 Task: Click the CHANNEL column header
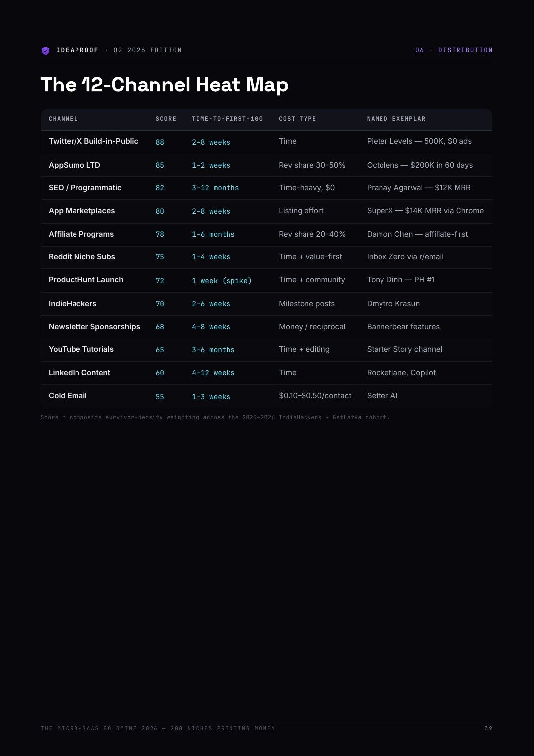pos(63,119)
